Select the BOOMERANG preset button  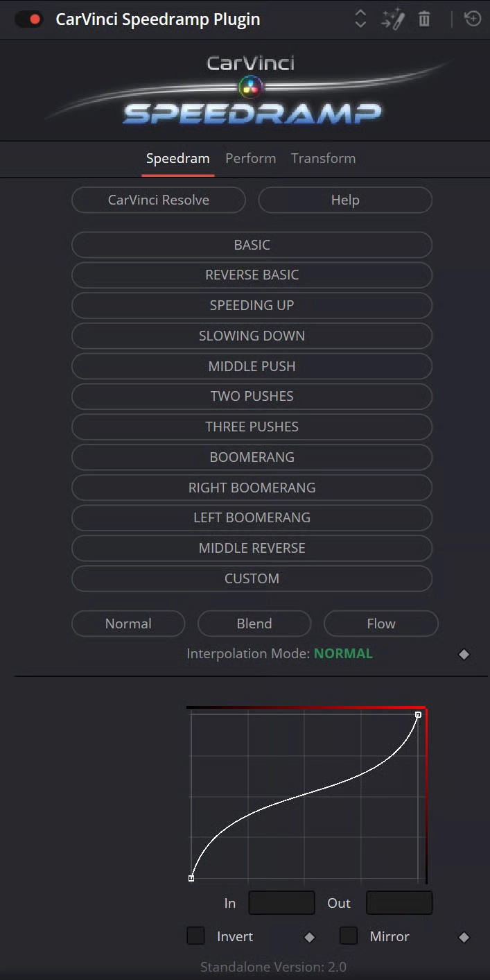(x=252, y=457)
